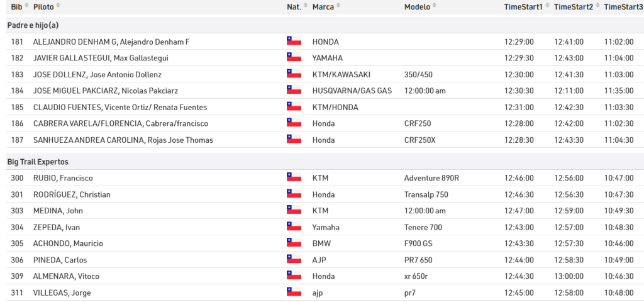Click the flag icon for Mauricio Achondo

(x=294, y=243)
